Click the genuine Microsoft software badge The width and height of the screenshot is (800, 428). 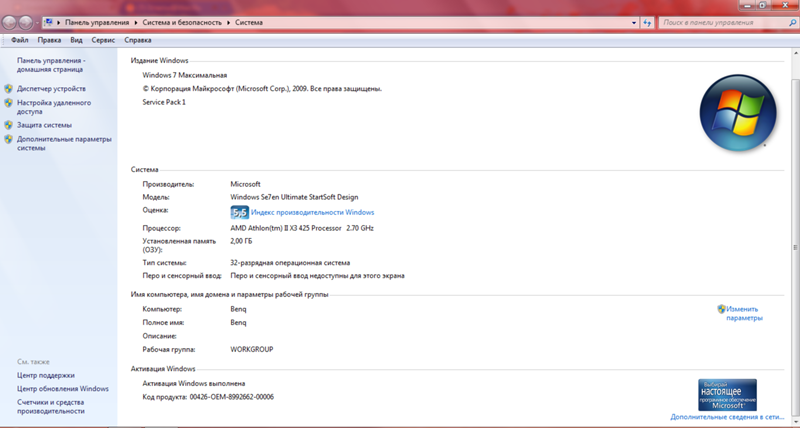727,395
